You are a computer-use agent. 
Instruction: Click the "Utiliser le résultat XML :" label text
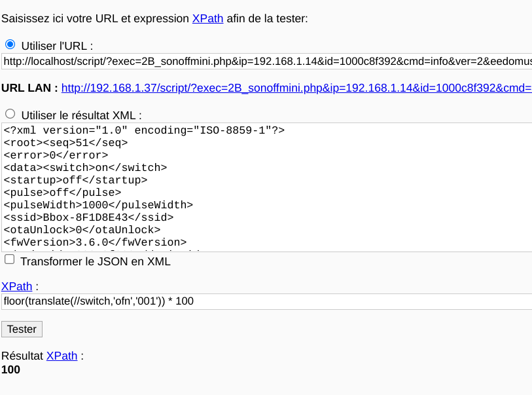[x=81, y=115]
